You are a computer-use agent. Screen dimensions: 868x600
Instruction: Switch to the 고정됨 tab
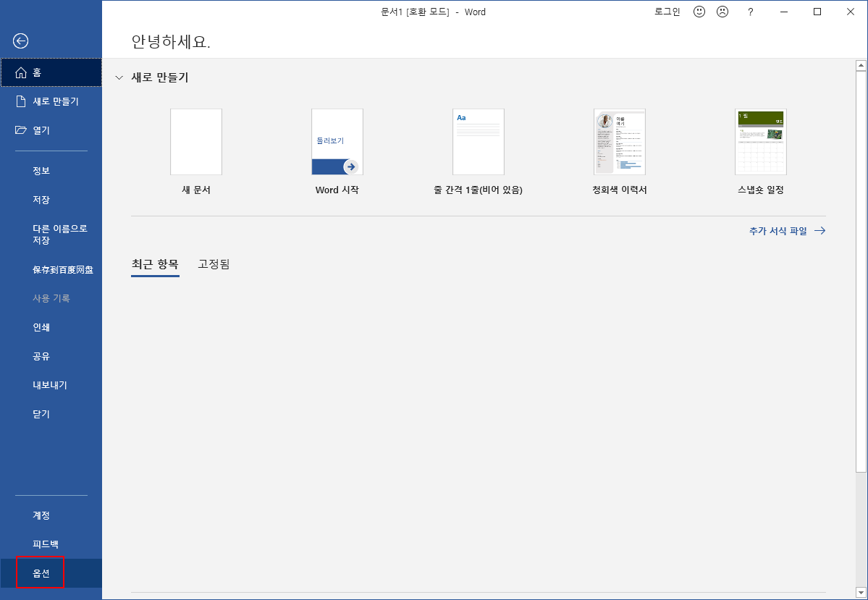(x=214, y=264)
